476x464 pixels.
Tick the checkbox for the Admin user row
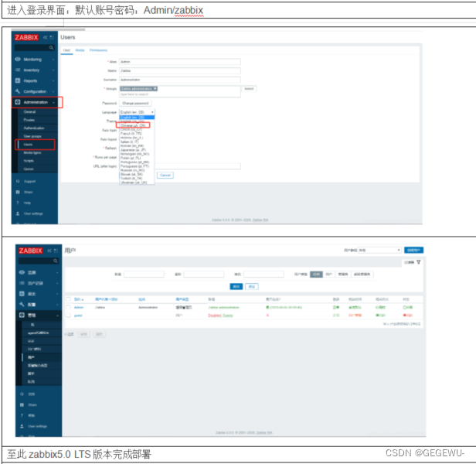tap(68, 307)
